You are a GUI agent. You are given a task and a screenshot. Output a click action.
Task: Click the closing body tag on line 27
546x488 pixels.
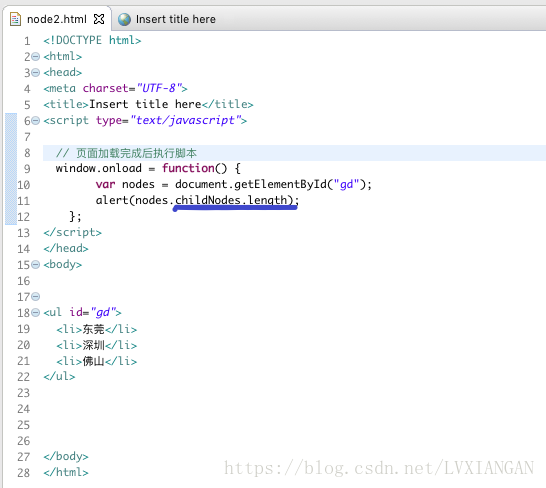click(66, 457)
